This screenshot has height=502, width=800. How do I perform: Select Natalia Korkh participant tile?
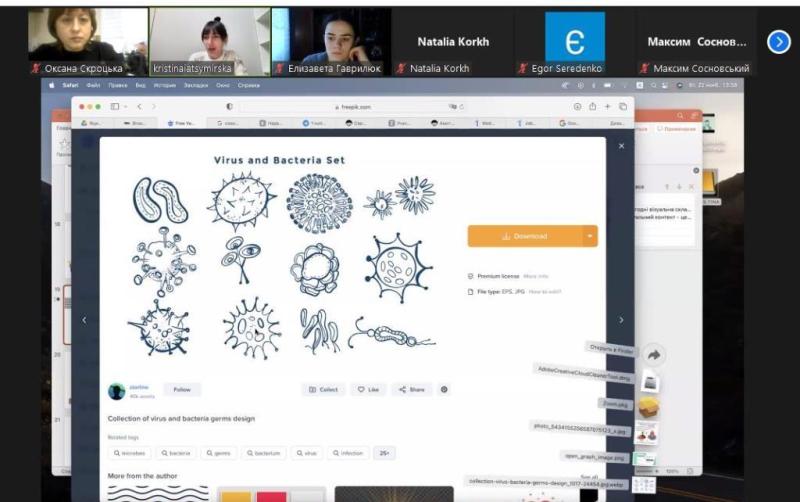tap(453, 42)
